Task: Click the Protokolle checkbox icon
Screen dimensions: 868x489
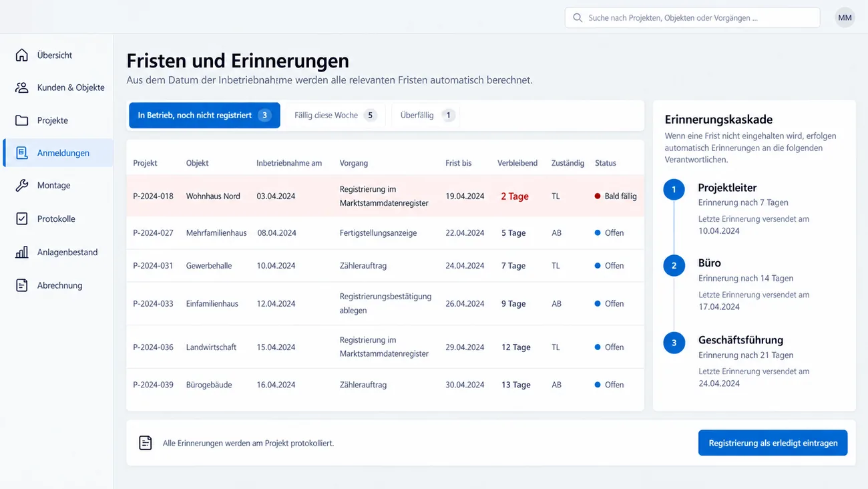Action: pos(22,218)
